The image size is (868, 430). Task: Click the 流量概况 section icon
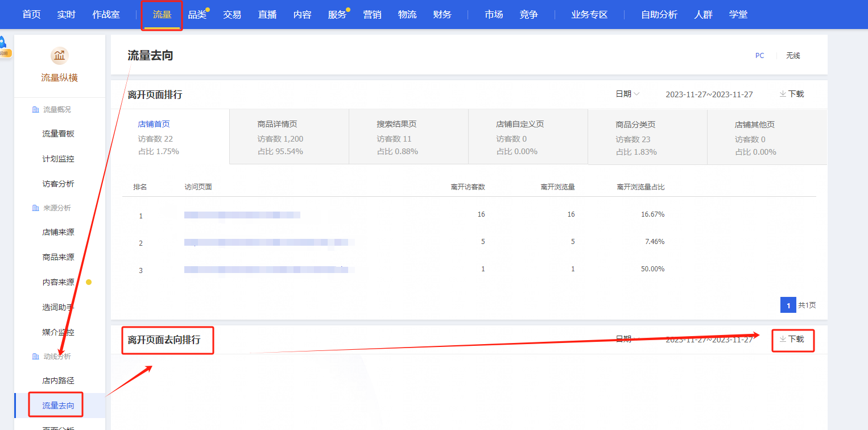[x=35, y=110]
